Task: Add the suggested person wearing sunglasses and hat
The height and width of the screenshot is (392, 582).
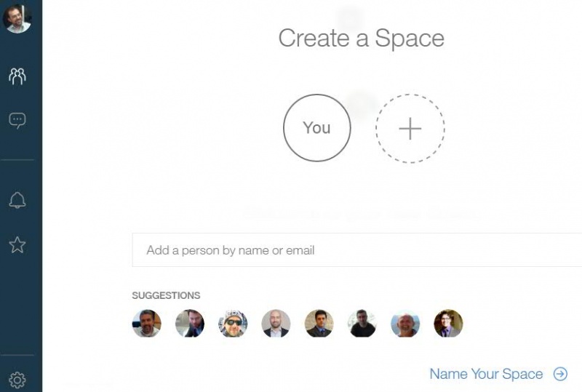Action: tap(233, 324)
